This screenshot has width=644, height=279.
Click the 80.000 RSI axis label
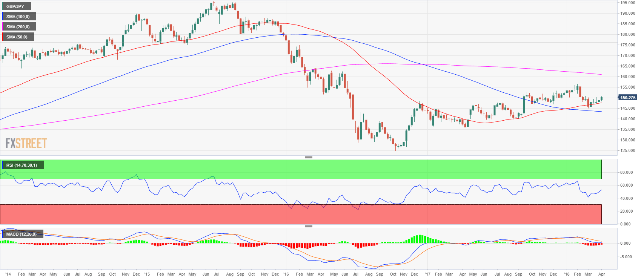[627, 173]
